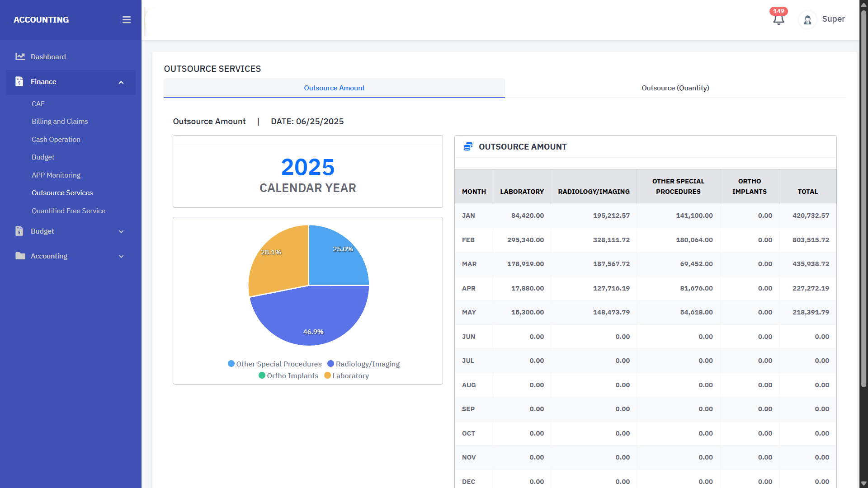Image resolution: width=868 pixels, height=488 pixels.
Task: Click the coins icon beside Outsource Amount
Action: [x=468, y=147]
